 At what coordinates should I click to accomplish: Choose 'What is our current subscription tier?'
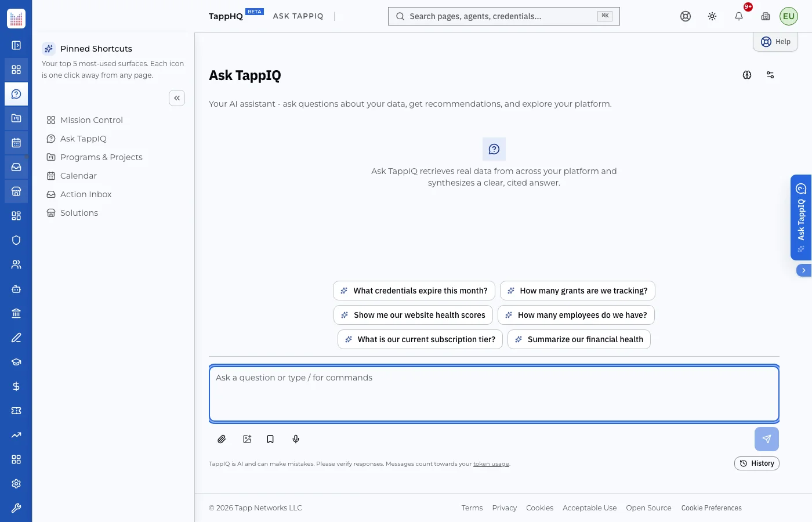coord(420,339)
